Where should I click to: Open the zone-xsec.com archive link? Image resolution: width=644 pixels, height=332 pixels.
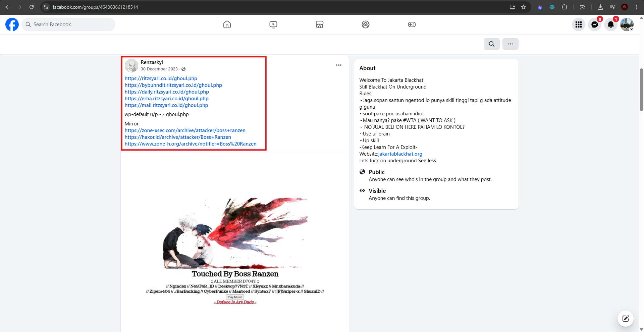185,130
